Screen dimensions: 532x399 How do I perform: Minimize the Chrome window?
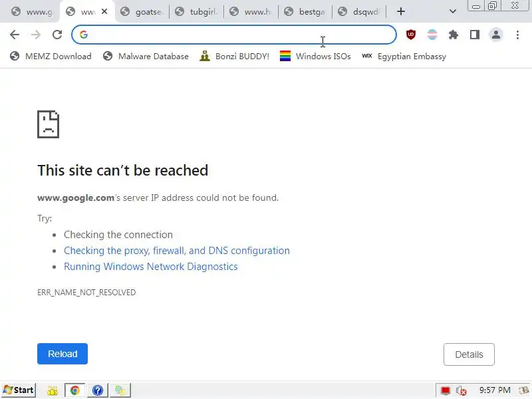476,6
